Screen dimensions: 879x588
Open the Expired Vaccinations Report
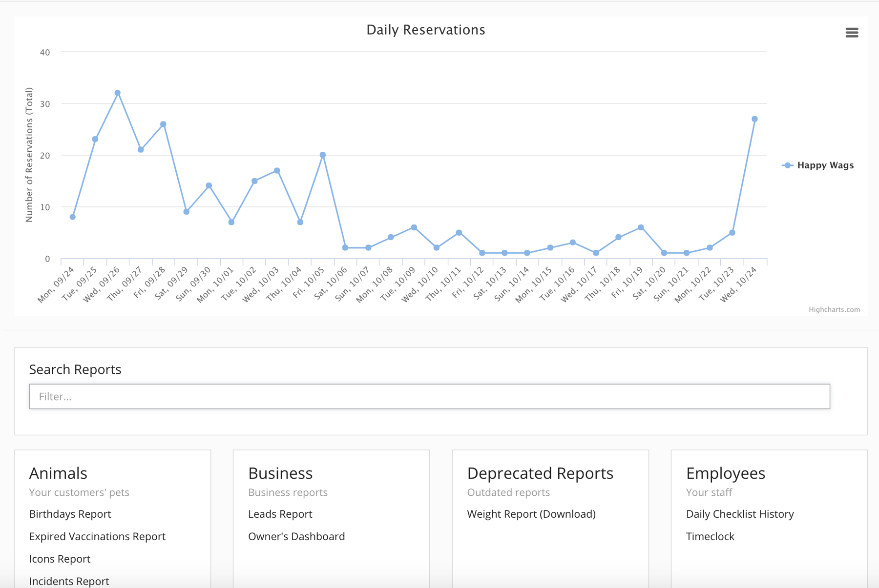coord(97,536)
